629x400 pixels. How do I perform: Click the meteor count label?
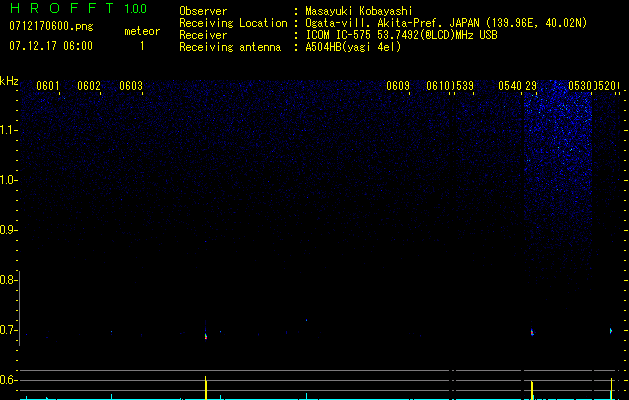tap(142, 31)
